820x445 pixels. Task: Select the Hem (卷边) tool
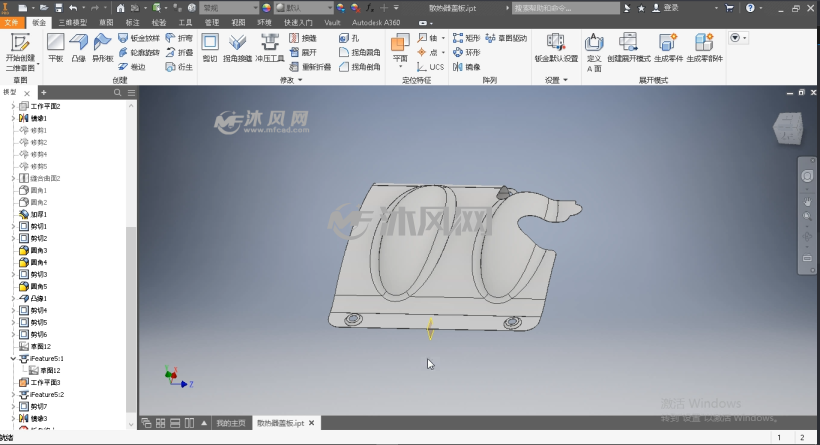[x=132, y=67]
